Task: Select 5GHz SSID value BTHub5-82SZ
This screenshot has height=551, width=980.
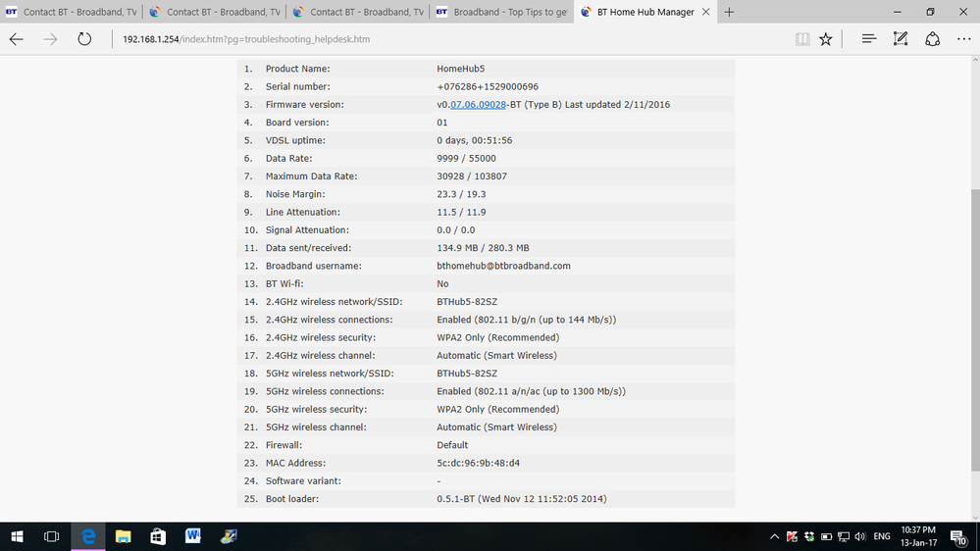Action: click(467, 374)
